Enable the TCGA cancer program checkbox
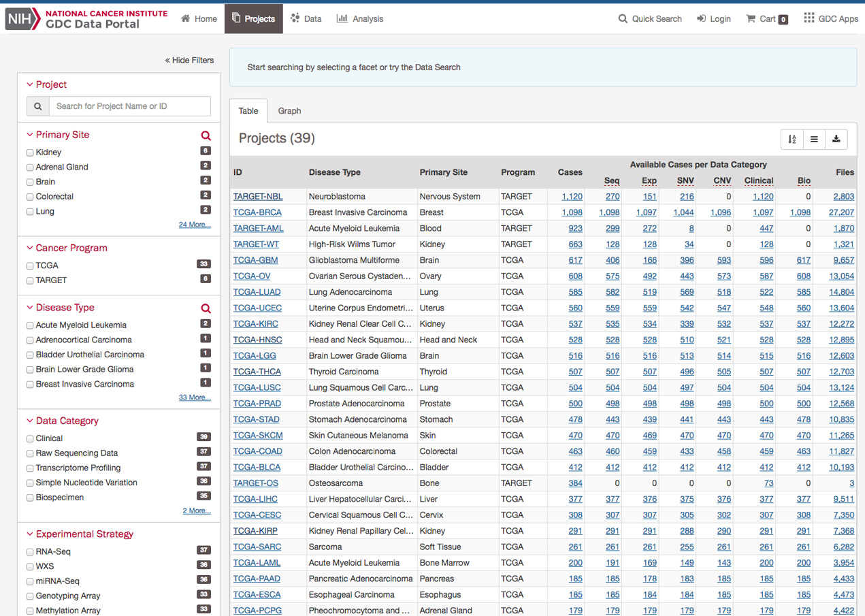The height and width of the screenshot is (616, 865). point(30,265)
